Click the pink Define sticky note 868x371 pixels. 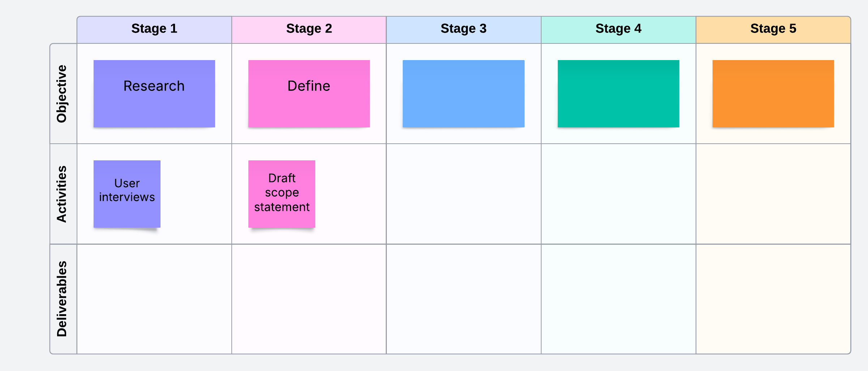click(x=309, y=94)
